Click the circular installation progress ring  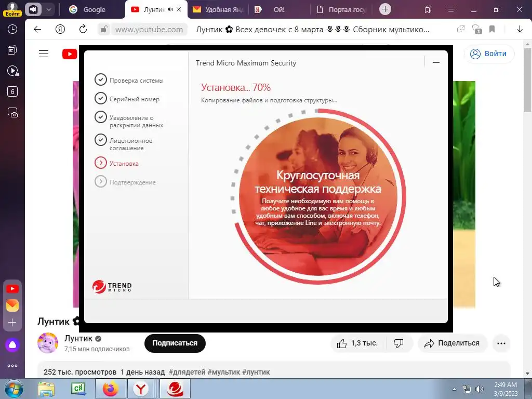pos(318,196)
